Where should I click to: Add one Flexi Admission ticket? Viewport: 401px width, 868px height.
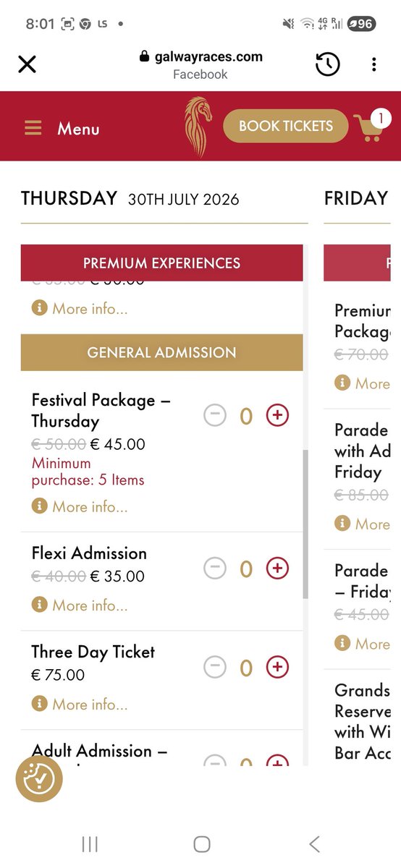(277, 569)
